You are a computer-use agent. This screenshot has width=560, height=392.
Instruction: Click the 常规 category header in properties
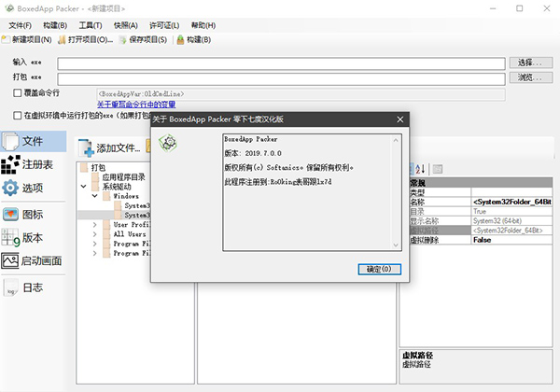pos(481,183)
